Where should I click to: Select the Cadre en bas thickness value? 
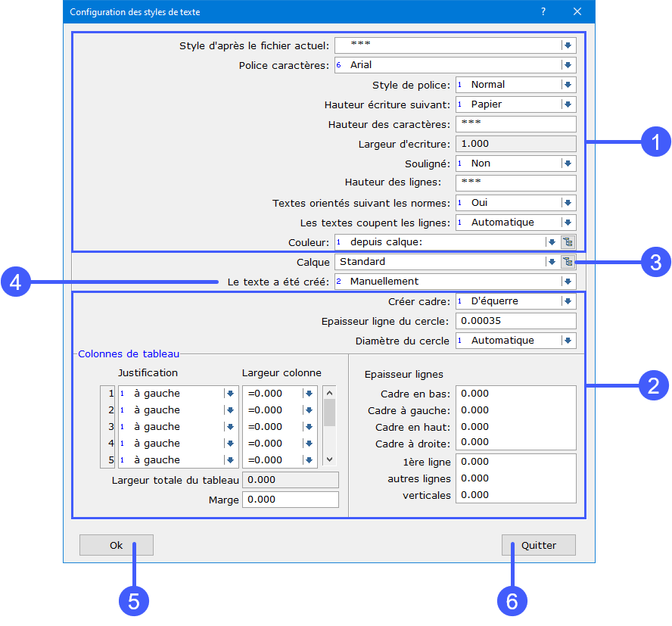(x=516, y=394)
